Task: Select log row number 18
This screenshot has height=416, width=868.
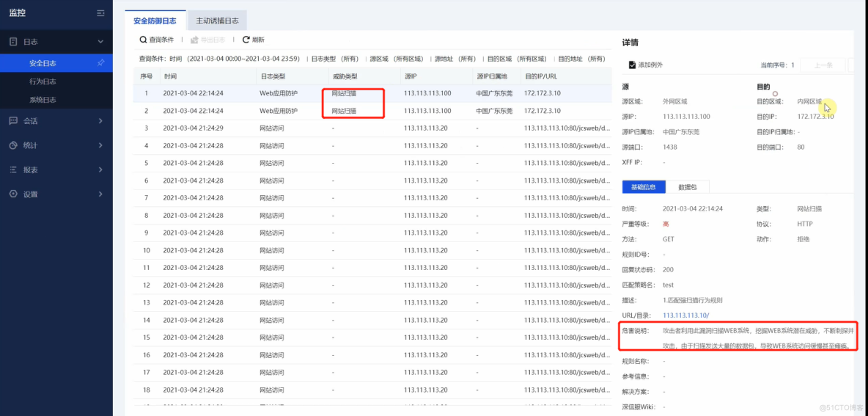Action: (372, 390)
